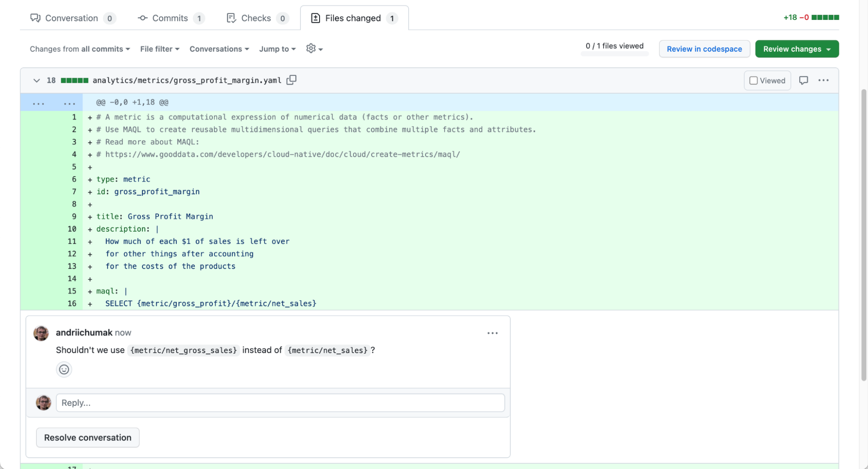Open the kebab menu on andriichumak's comment
Image resolution: width=868 pixels, height=469 pixels.
click(492, 333)
